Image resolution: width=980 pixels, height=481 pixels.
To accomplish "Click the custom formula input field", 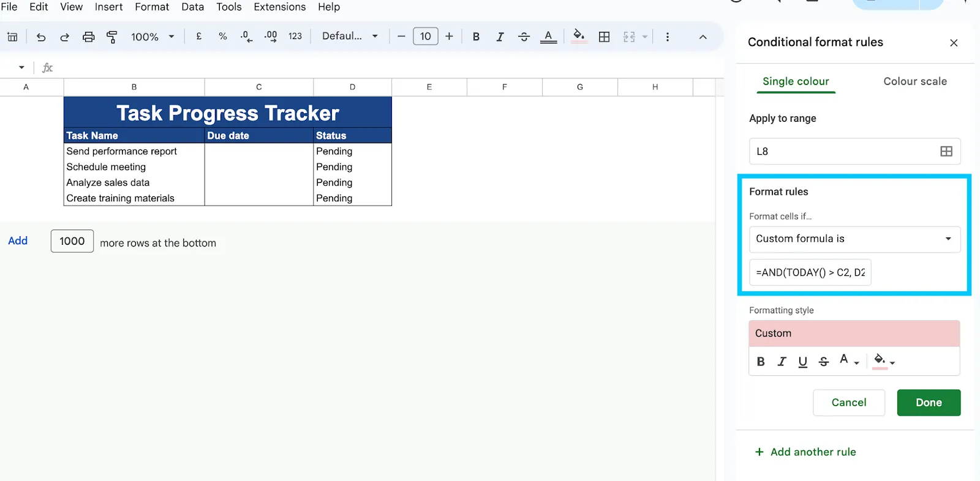I will click(x=810, y=273).
